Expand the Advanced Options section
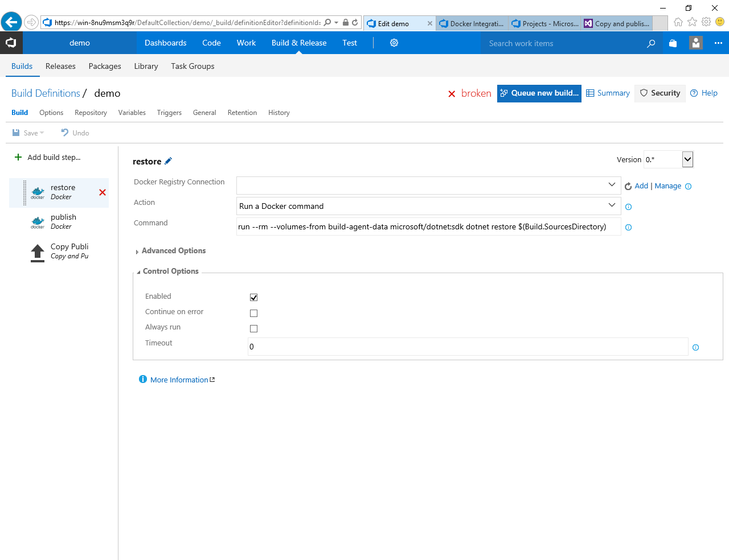Image resolution: width=729 pixels, height=560 pixels. [x=170, y=251]
